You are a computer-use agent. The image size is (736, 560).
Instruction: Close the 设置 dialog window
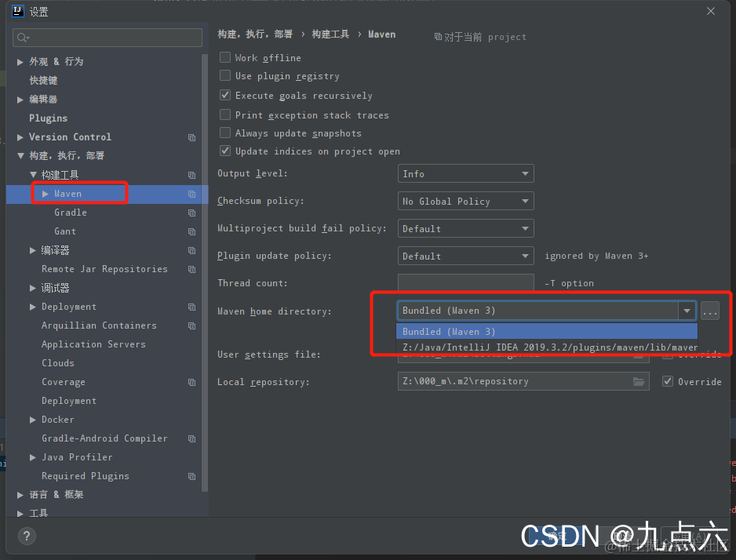point(711,11)
